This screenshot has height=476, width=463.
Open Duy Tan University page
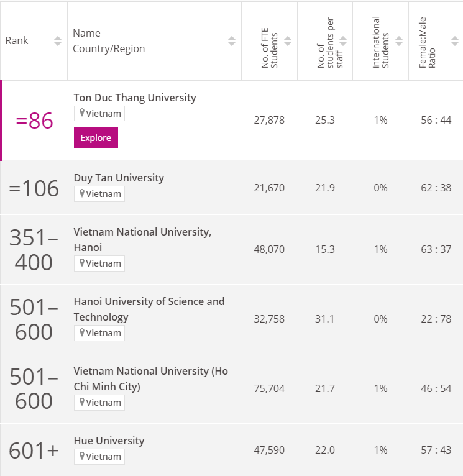119,178
